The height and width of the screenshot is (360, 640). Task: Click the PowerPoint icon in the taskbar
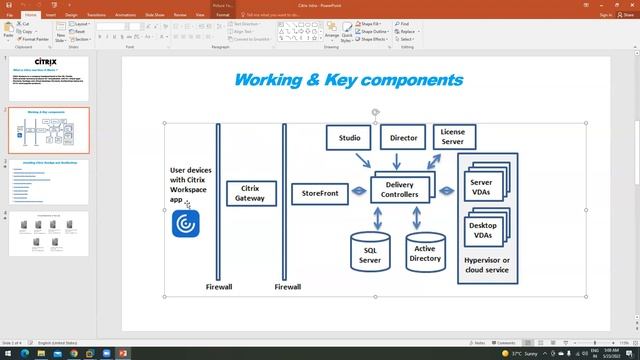click(x=123, y=353)
